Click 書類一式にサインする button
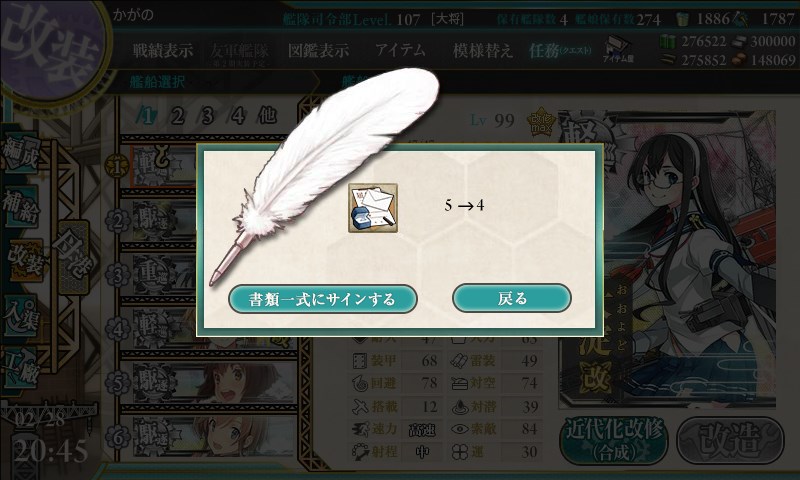Screen dimensions: 800x480 322,299
